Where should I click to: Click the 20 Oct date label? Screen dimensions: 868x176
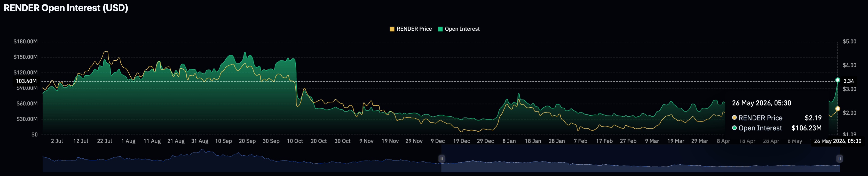tap(319, 141)
